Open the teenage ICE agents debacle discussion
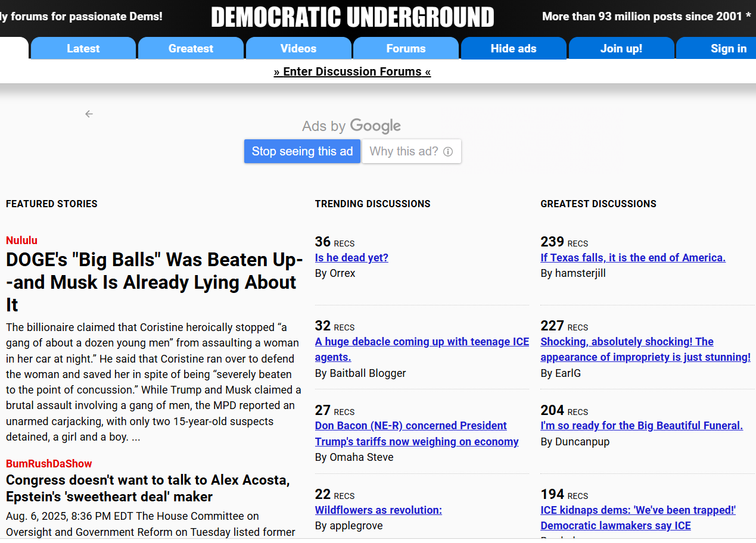The width and height of the screenshot is (756, 543). (x=422, y=349)
